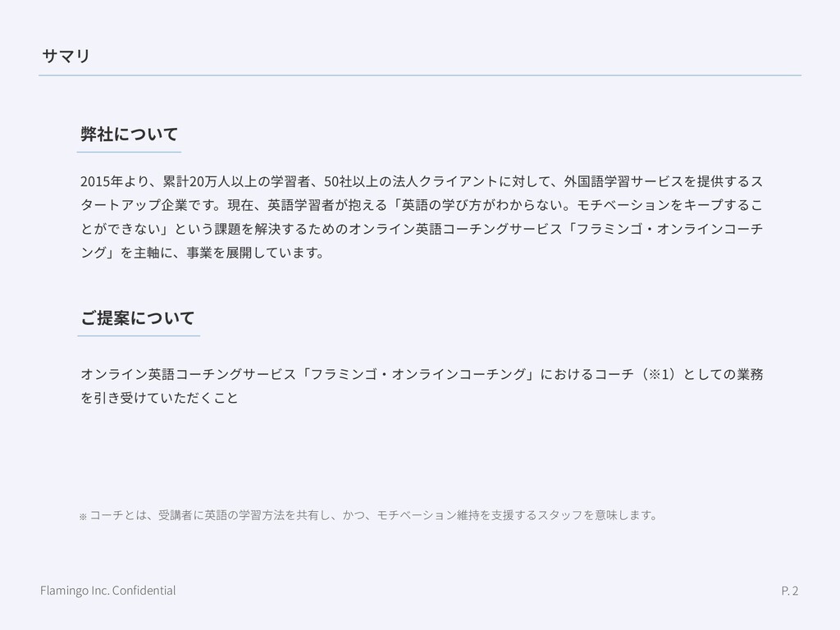Viewport: 840px width, 630px height.
Task: Click the サマリ slide title
Action: point(66,56)
